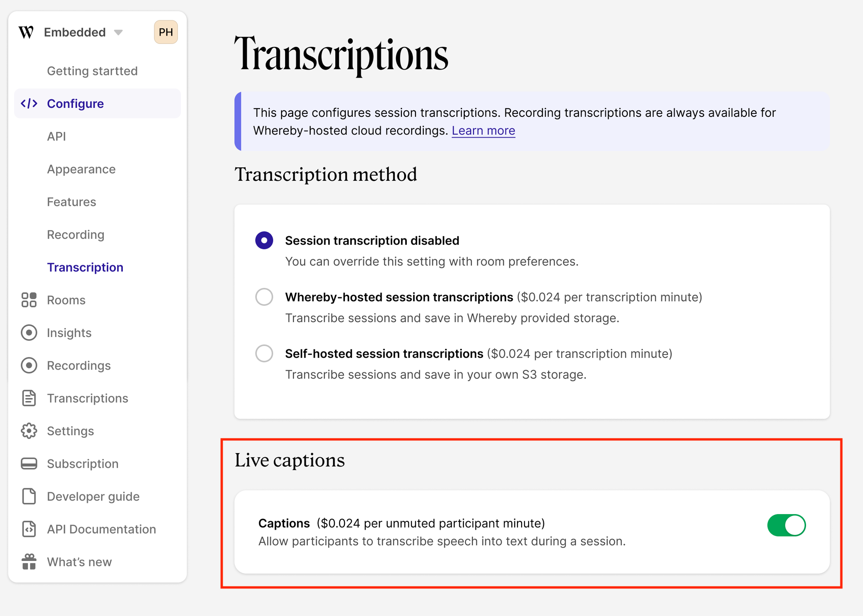Viewport: 863px width, 616px height.
Task: Select Whereby-hosted session transcriptions radio
Action: click(264, 297)
